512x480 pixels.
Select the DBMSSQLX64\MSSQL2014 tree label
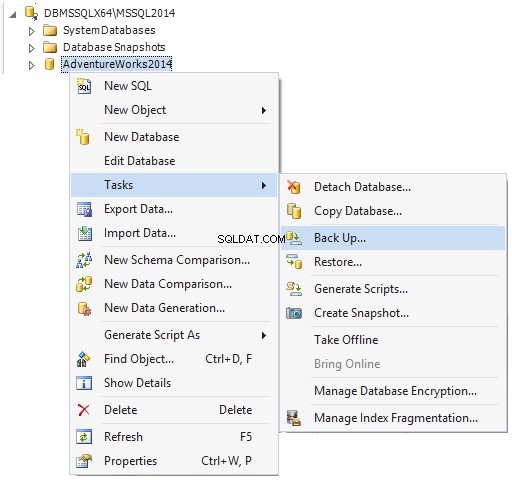[x=109, y=13]
